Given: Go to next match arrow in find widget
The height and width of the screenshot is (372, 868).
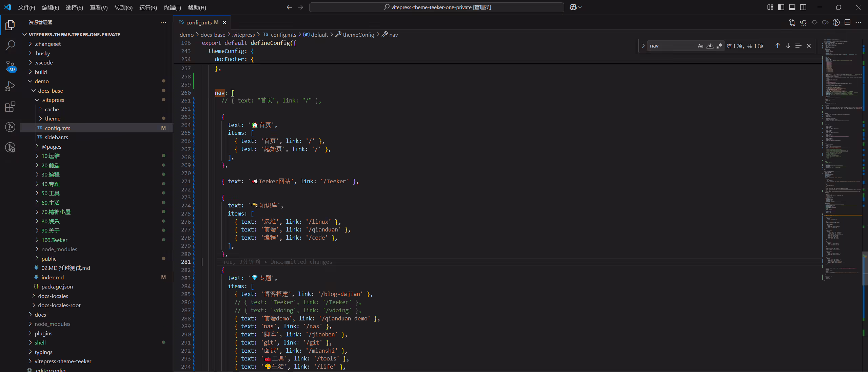Looking at the screenshot, I should [x=788, y=46].
